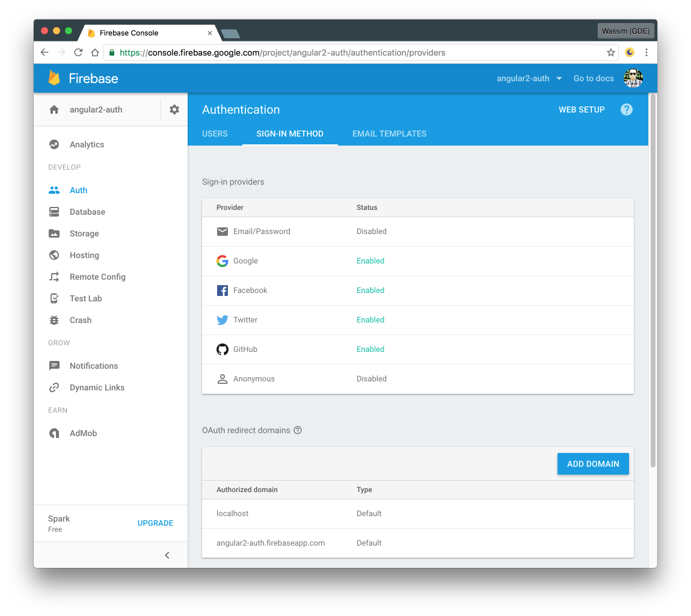
Task: Click the home icon beside angular2-auth
Action: [54, 109]
